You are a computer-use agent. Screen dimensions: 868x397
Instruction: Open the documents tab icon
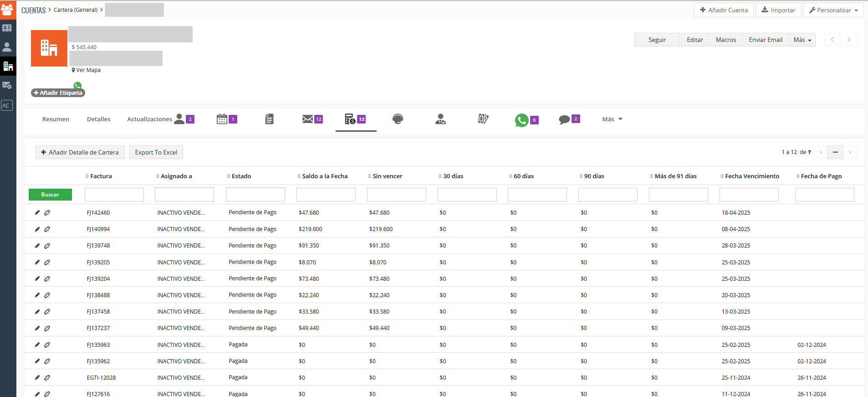(x=269, y=119)
